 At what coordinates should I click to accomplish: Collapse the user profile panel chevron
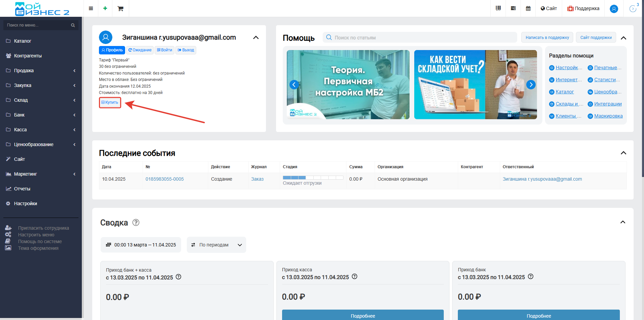[x=256, y=38]
